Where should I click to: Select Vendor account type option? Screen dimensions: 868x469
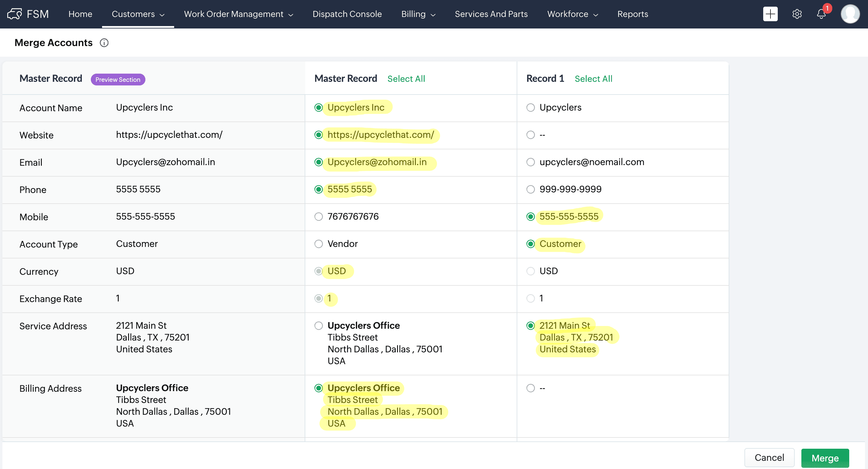pos(318,244)
